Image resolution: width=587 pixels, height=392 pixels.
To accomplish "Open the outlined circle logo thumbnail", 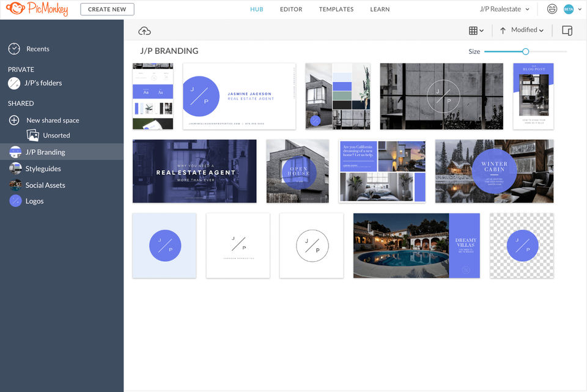I will click(x=311, y=246).
